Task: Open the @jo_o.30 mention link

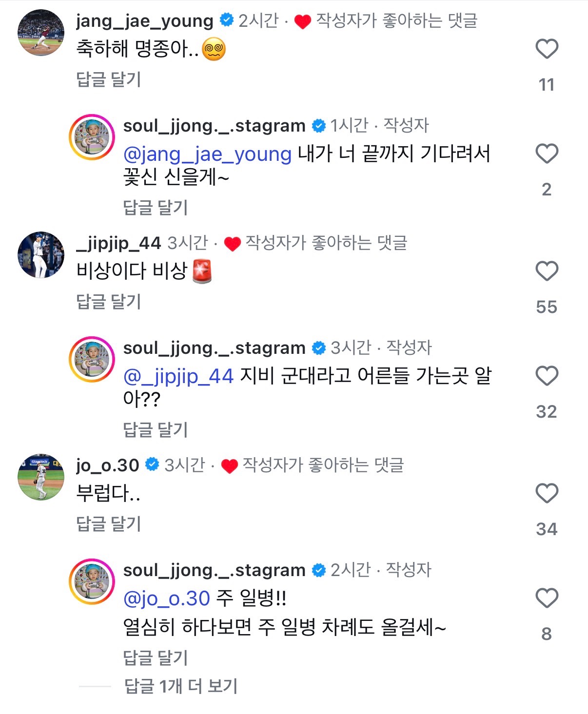Action: pos(167,598)
